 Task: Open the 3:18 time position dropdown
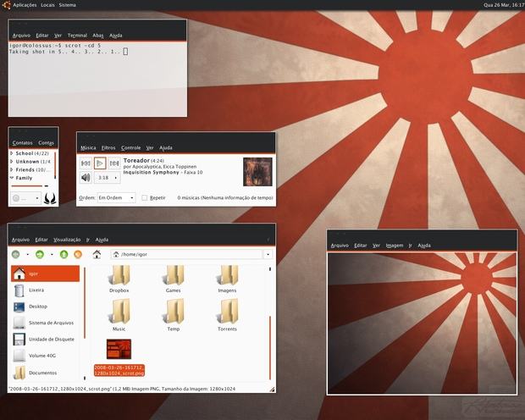pos(108,178)
